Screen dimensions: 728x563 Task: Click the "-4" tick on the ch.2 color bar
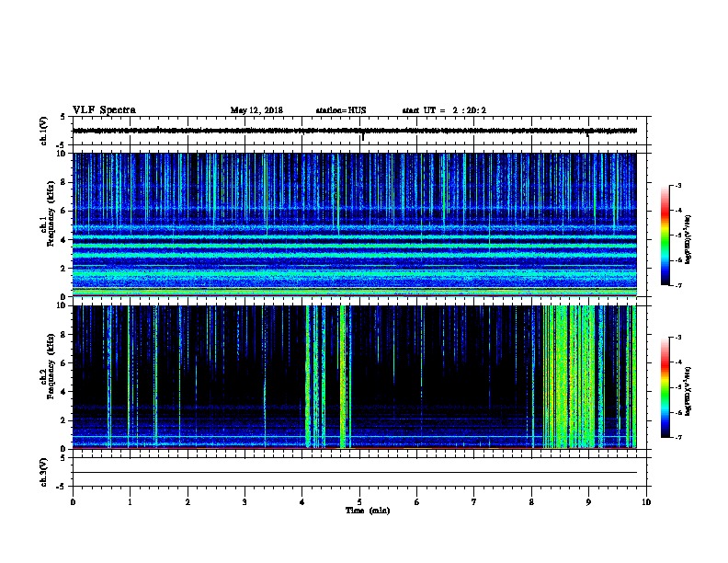tap(677, 362)
